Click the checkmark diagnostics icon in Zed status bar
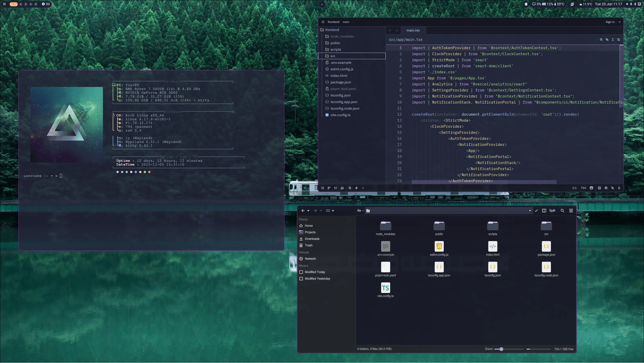The width and height of the screenshot is (644, 363). pos(363,188)
